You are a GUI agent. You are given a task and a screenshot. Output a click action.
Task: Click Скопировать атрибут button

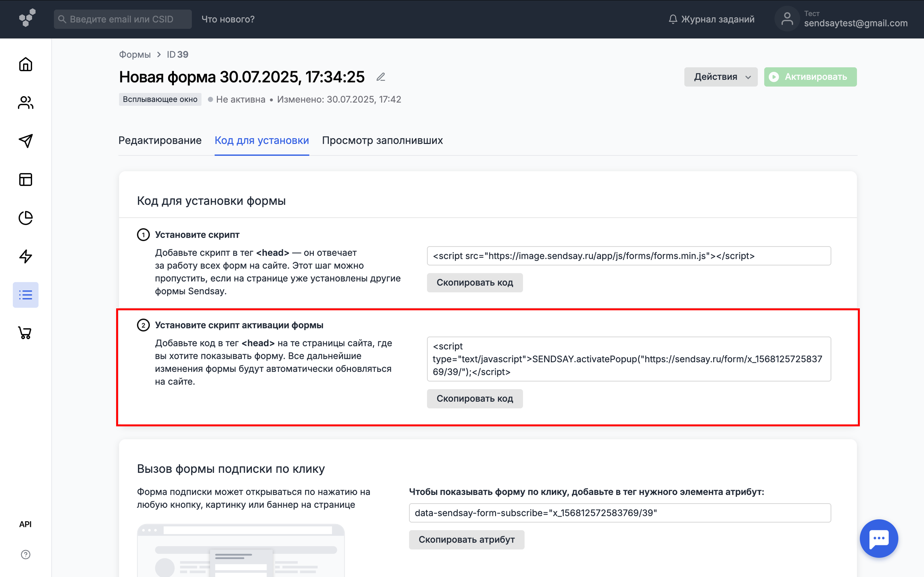pos(466,539)
